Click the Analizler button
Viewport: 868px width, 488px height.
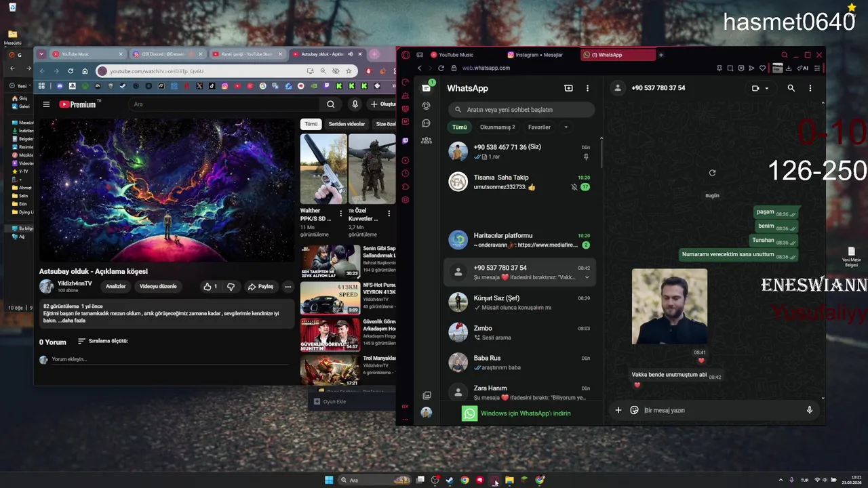pyautogui.click(x=115, y=287)
